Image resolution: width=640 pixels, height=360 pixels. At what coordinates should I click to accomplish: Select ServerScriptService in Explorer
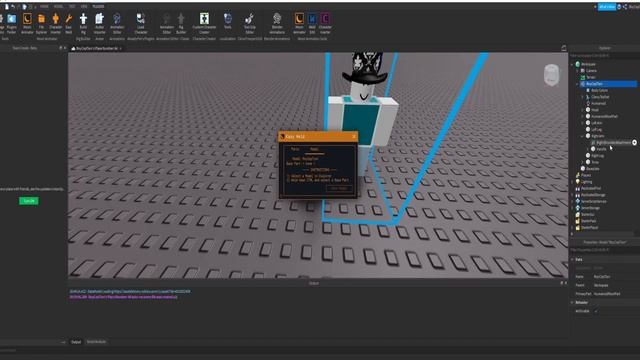(593, 201)
